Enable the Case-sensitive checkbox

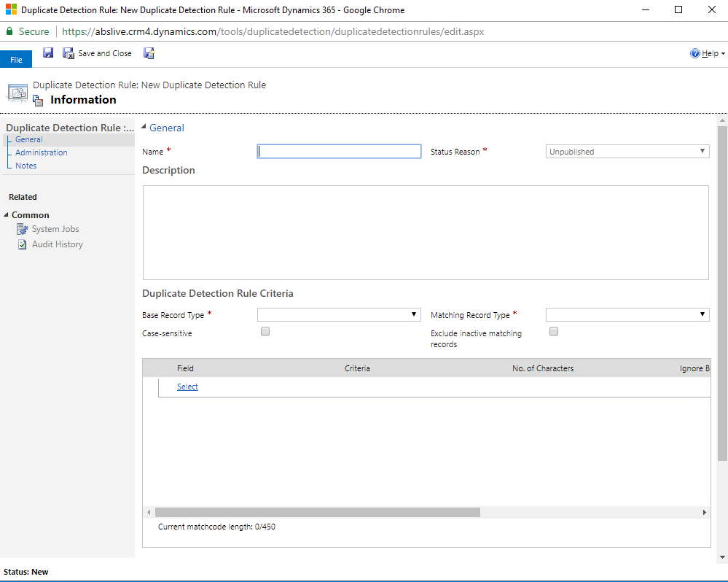[265, 331]
